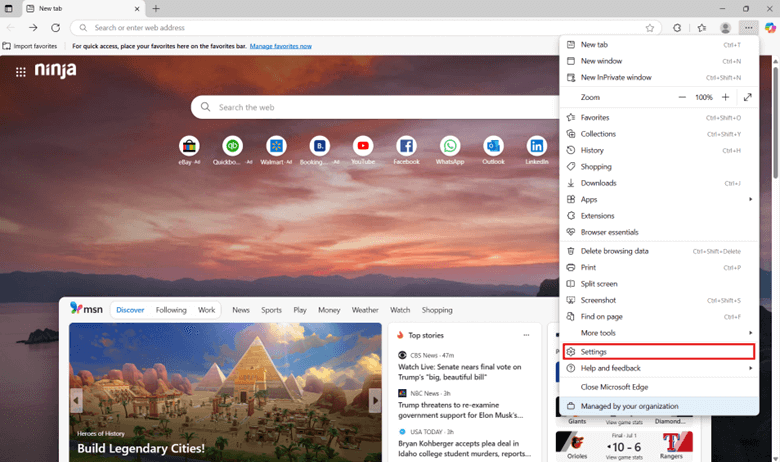This screenshot has width=780, height=462.
Task: Click the address bar input field
Action: point(366,28)
